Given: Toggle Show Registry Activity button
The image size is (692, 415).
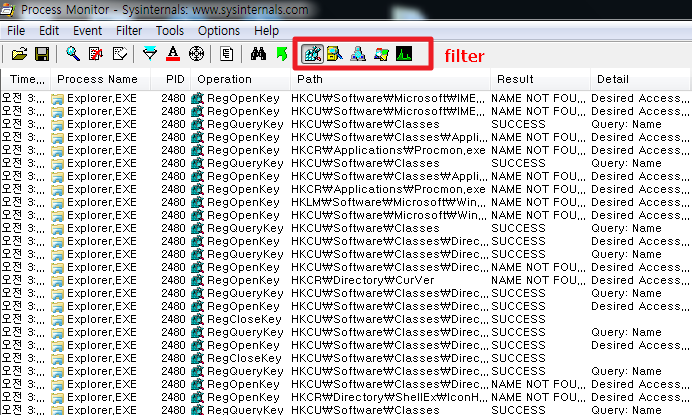Looking at the screenshot, I should tap(312, 54).
